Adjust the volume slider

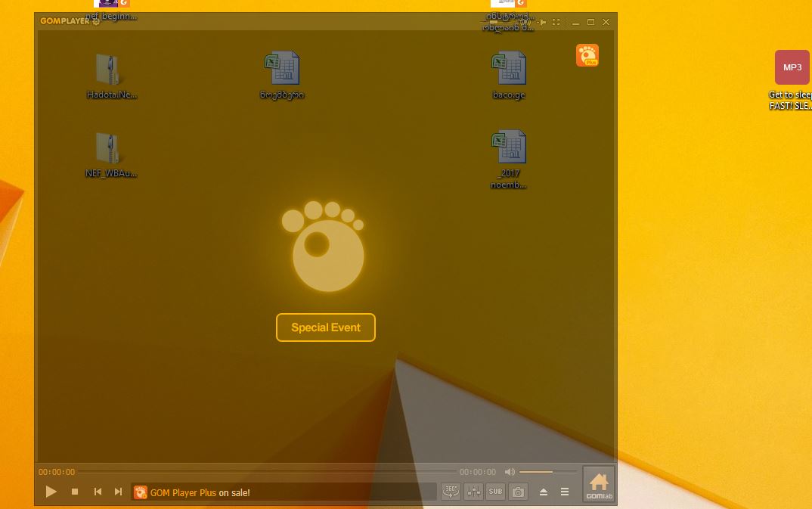tap(548, 472)
